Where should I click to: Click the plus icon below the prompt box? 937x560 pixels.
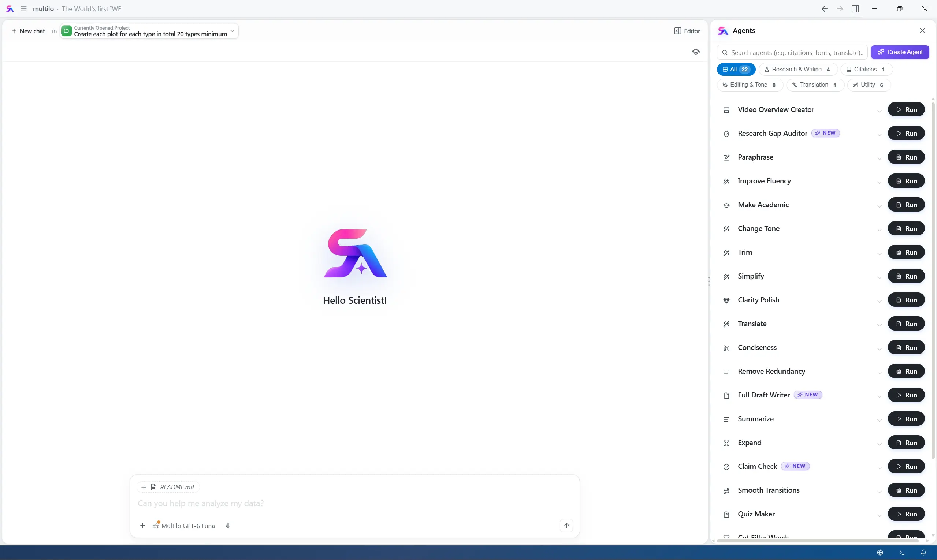[143, 526]
